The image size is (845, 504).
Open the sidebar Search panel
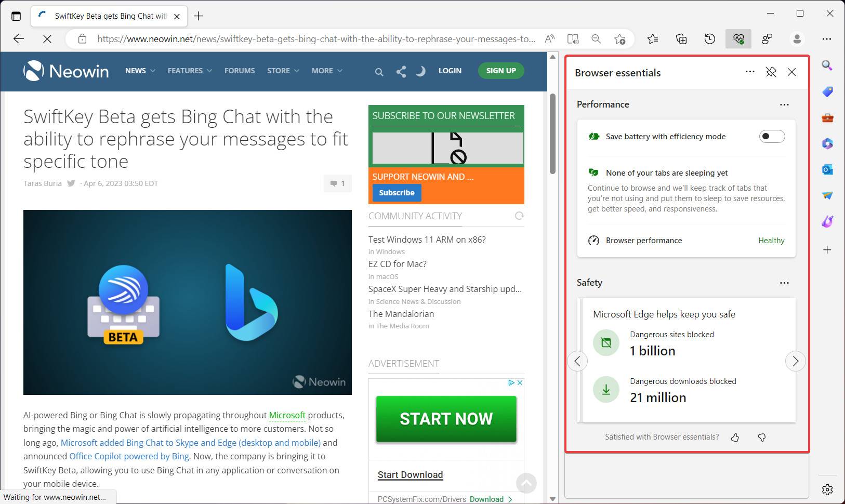click(827, 65)
